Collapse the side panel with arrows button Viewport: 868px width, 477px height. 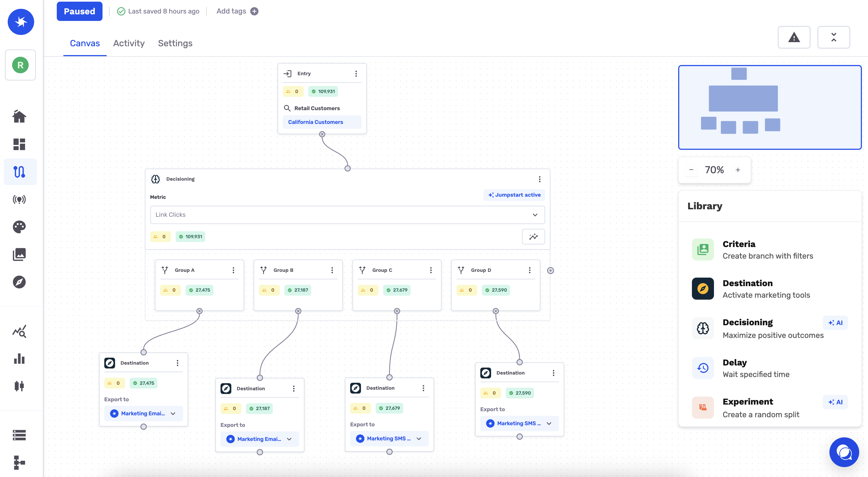tap(834, 37)
